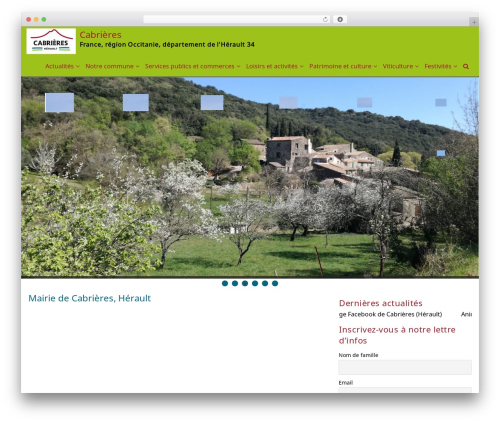Screen dimensions: 500x423
Task: Open the site search magnifier icon
Action: coord(466,66)
